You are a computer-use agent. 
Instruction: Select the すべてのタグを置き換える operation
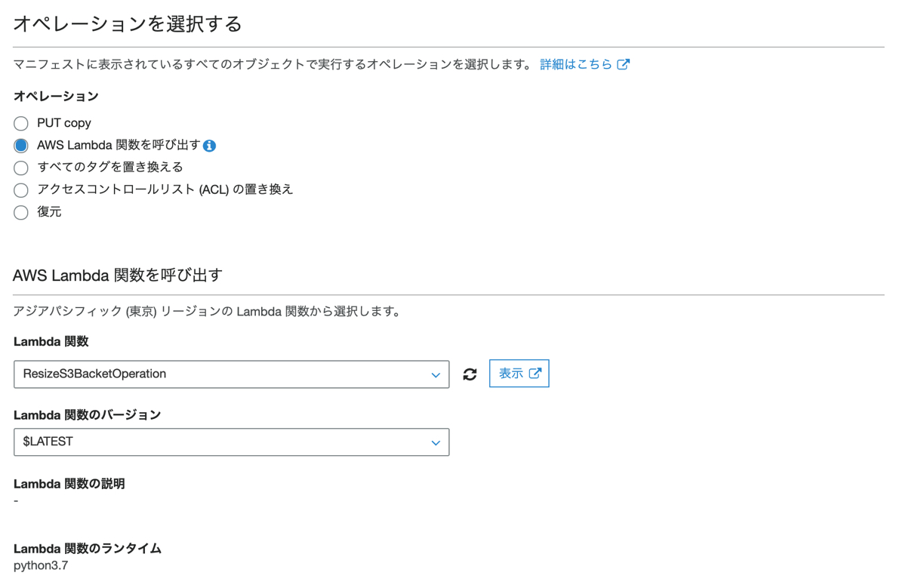(x=21, y=167)
